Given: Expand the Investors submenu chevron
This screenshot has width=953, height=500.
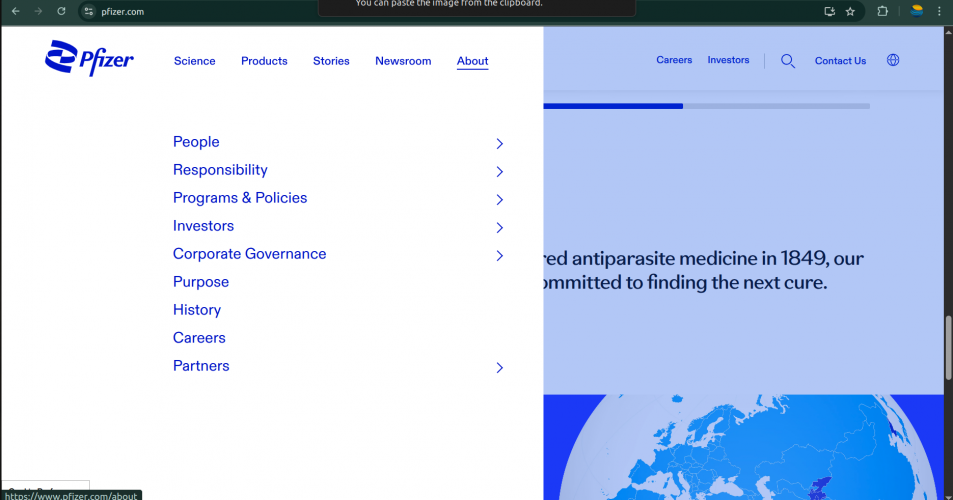Looking at the screenshot, I should (x=500, y=227).
